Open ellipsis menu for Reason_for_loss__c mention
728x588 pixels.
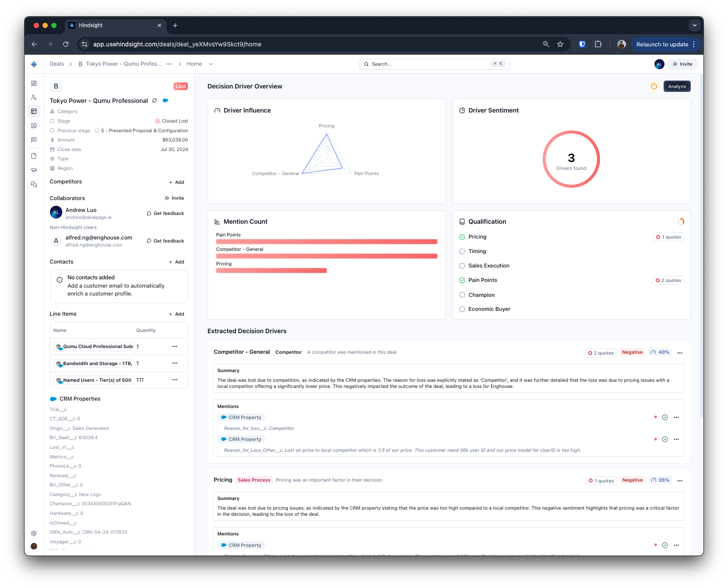tap(676, 417)
